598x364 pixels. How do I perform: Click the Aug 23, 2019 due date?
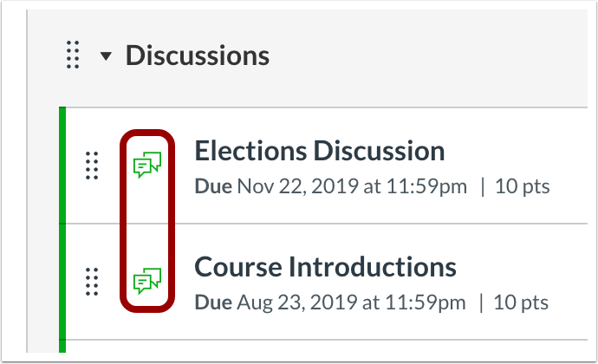coord(351,302)
